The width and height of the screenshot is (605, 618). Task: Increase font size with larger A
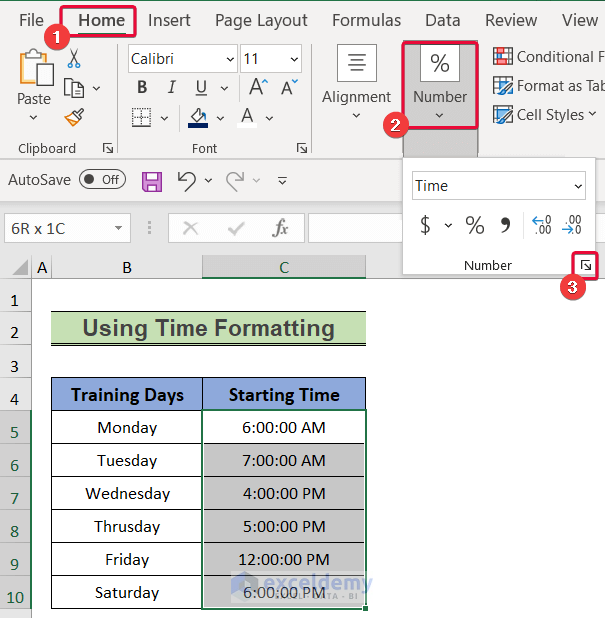(x=258, y=87)
